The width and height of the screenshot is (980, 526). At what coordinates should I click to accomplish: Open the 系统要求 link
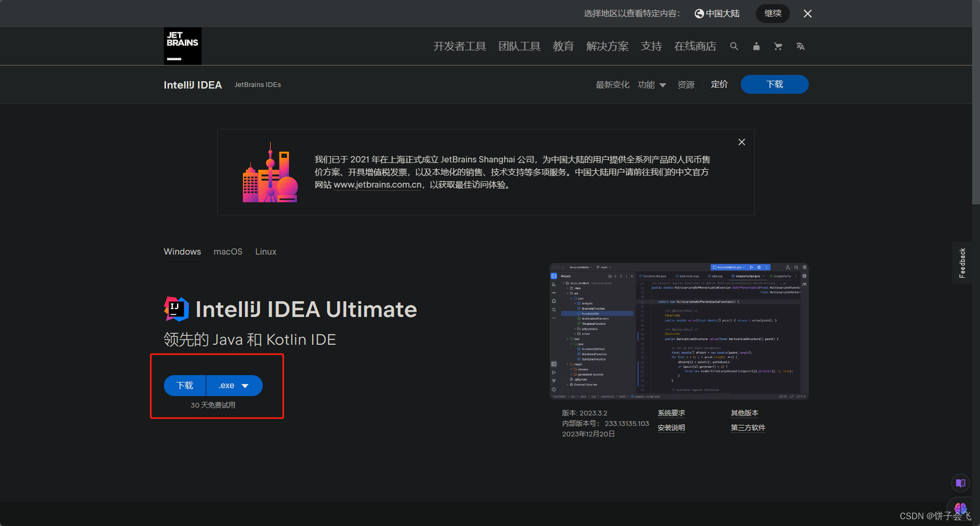tap(671, 413)
